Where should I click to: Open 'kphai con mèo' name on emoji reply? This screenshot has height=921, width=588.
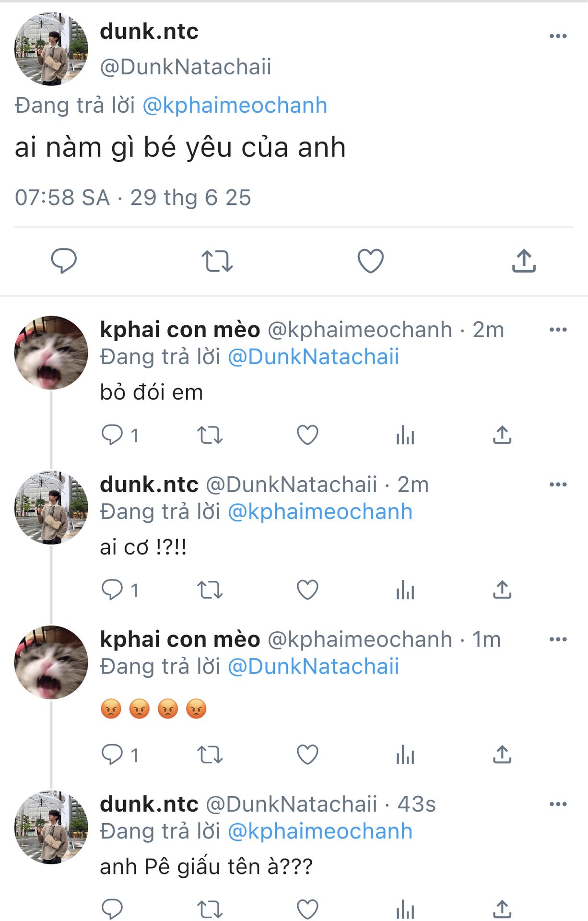click(x=180, y=639)
